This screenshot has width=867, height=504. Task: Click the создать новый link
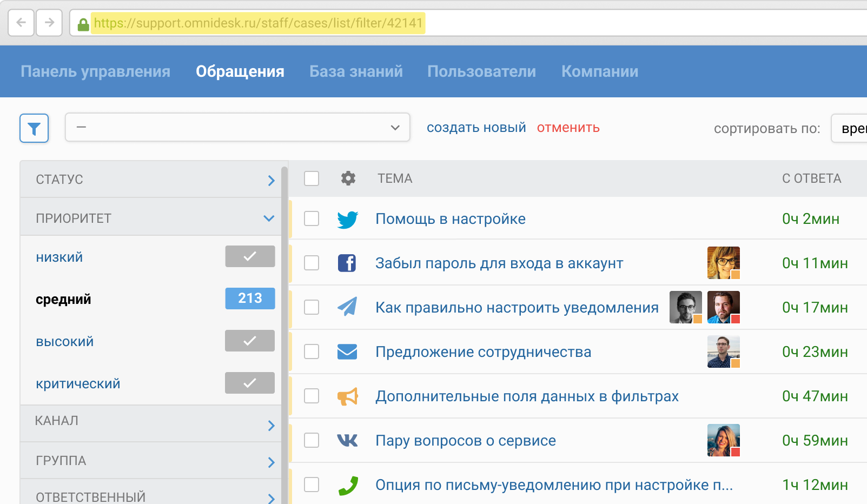[x=476, y=128]
